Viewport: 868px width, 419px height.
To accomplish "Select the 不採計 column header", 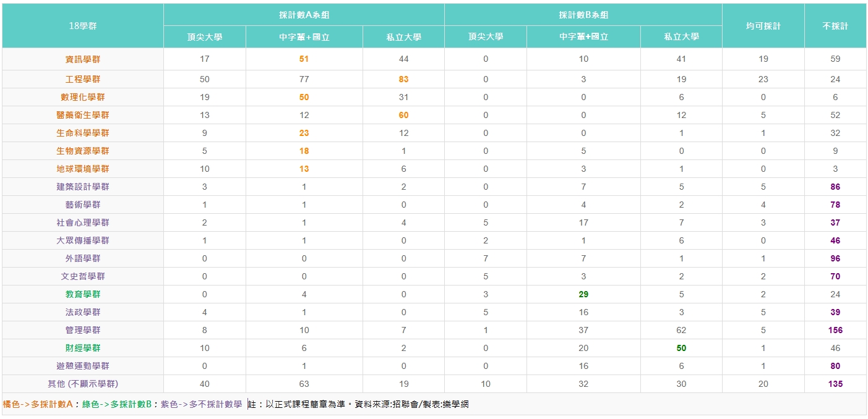I will pyautogui.click(x=835, y=26).
